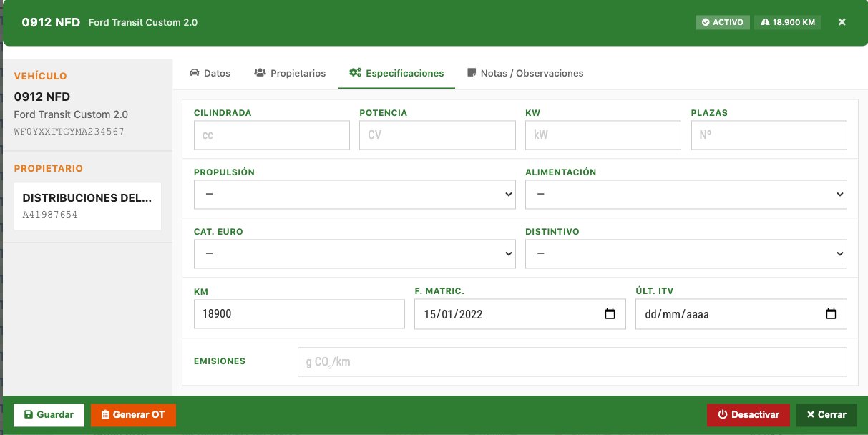This screenshot has height=435, width=868.
Task: Open calendar picker for F. Matric.
Action: pos(610,313)
